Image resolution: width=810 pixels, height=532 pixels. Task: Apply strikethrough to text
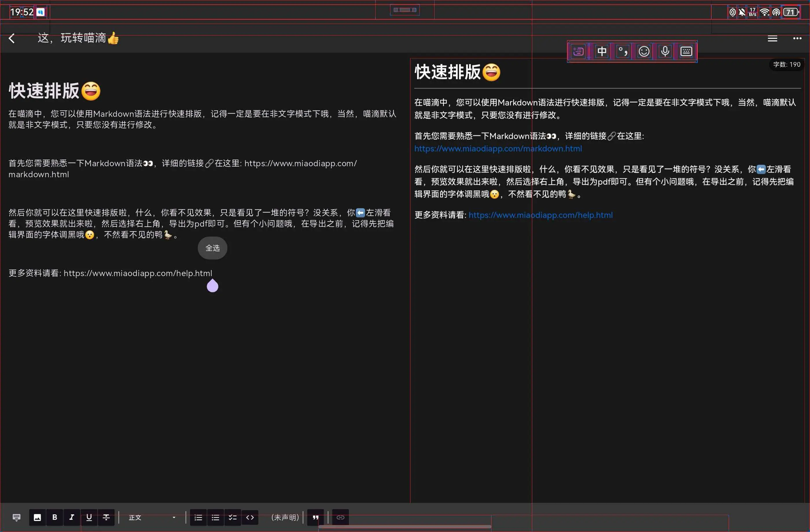pos(106,517)
